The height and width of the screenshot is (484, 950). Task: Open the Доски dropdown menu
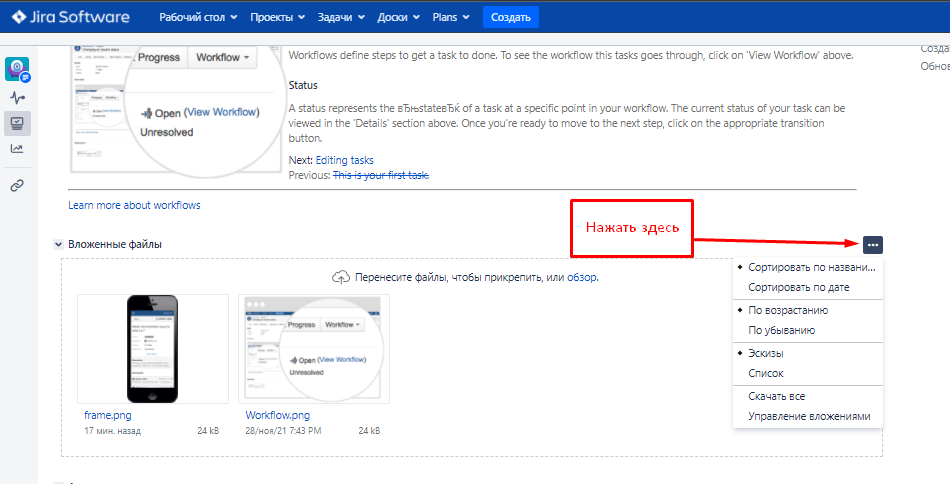pos(398,17)
